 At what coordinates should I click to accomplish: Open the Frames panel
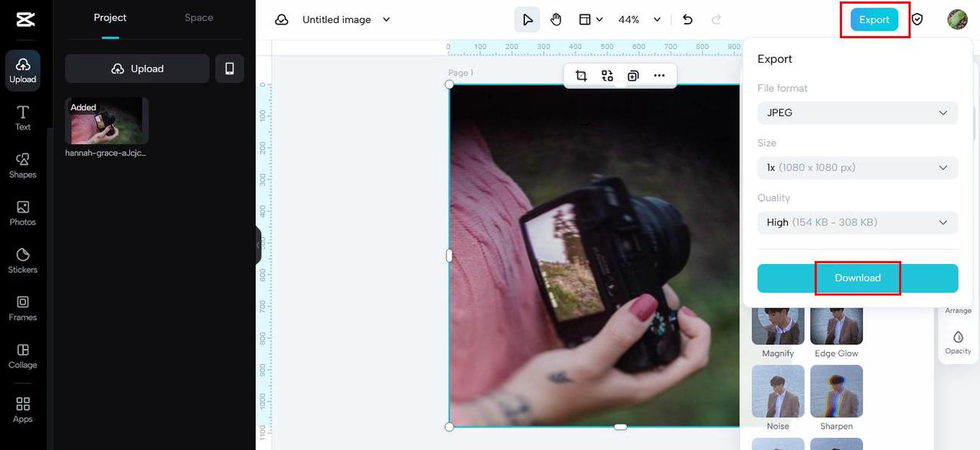coord(23,308)
